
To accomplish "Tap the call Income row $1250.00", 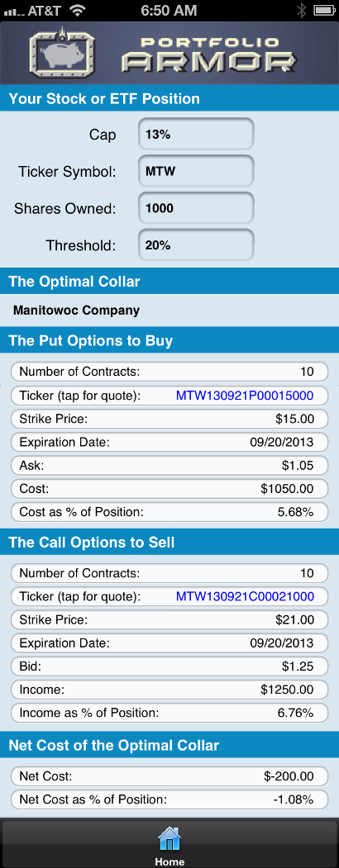I will tap(169, 690).
